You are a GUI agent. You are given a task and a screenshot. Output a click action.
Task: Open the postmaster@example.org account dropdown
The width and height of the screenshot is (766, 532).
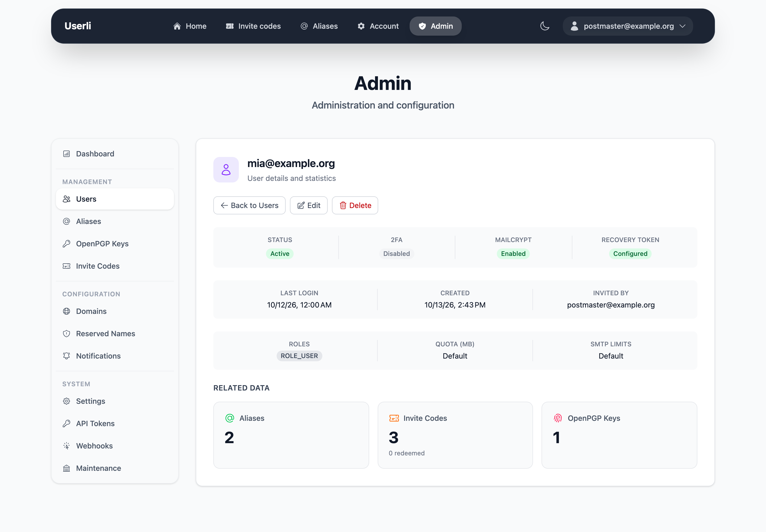coord(628,26)
